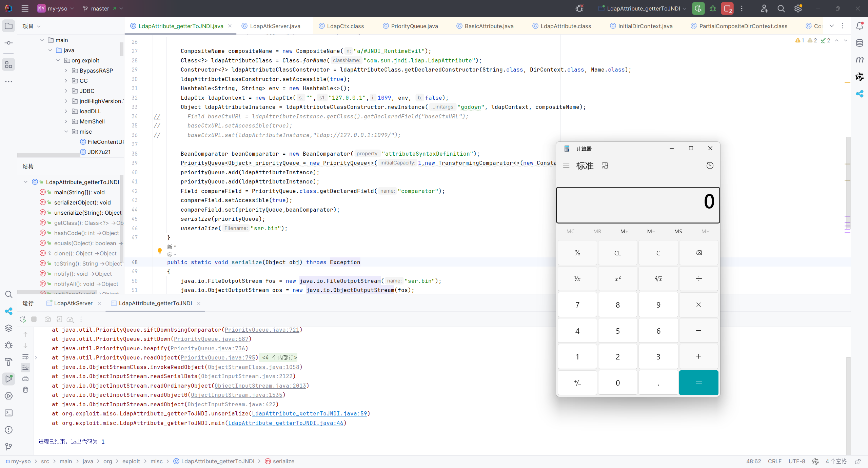Toggle soft-wrap in Run console

[x=25, y=357]
